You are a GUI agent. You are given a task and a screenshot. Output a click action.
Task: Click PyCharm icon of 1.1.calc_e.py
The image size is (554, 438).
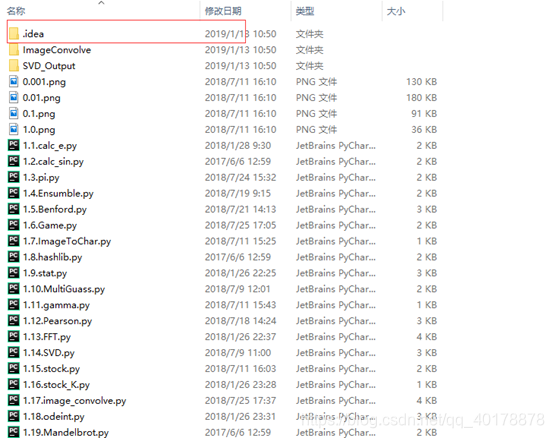click(13, 145)
